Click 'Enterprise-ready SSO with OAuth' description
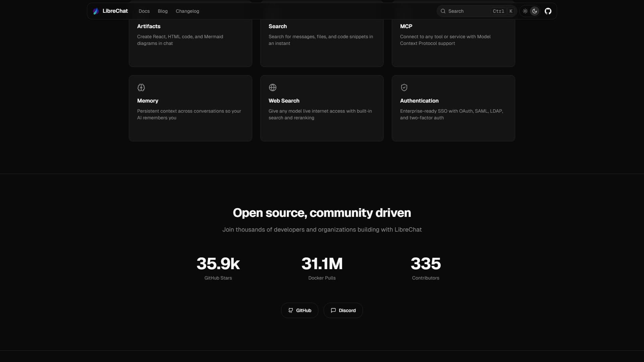 (x=451, y=114)
